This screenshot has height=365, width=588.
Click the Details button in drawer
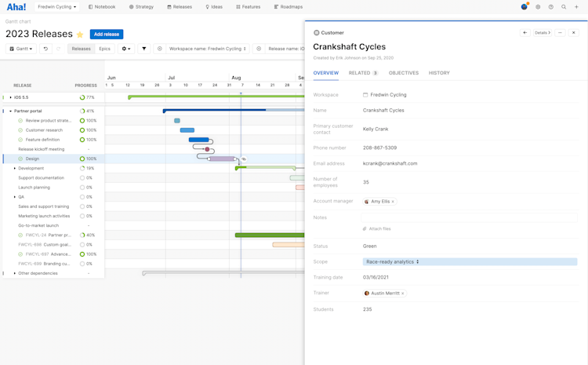pos(543,33)
